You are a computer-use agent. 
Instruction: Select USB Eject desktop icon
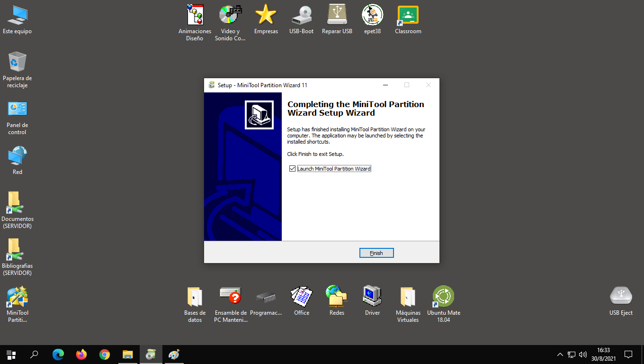pos(621,301)
